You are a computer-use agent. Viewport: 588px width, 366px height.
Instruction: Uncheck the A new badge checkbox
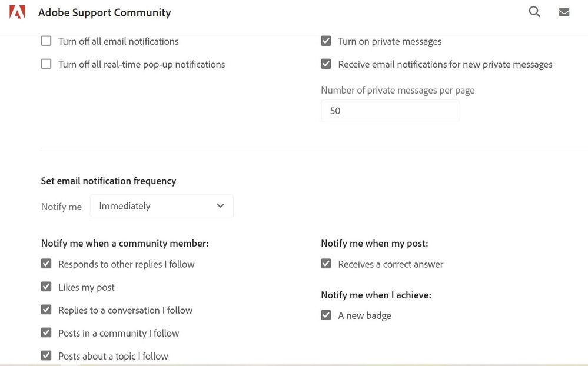tap(326, 315)
